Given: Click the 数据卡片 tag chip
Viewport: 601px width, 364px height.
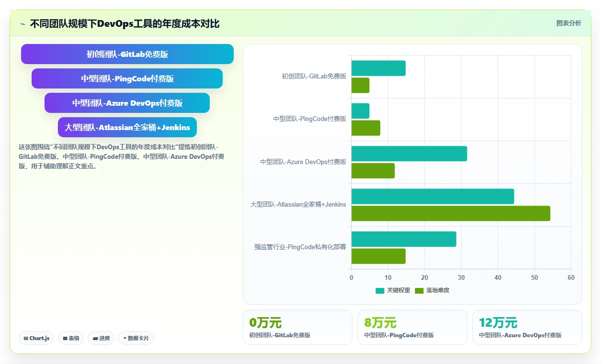Looking at the screenshot, I should pyautogui.click(x=136, y=338).
